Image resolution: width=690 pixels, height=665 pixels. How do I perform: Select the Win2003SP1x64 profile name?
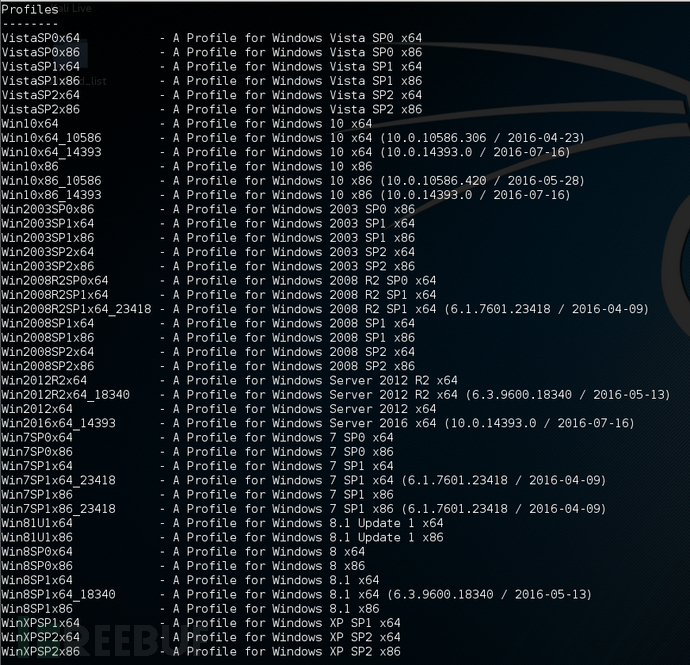point(48,224)
